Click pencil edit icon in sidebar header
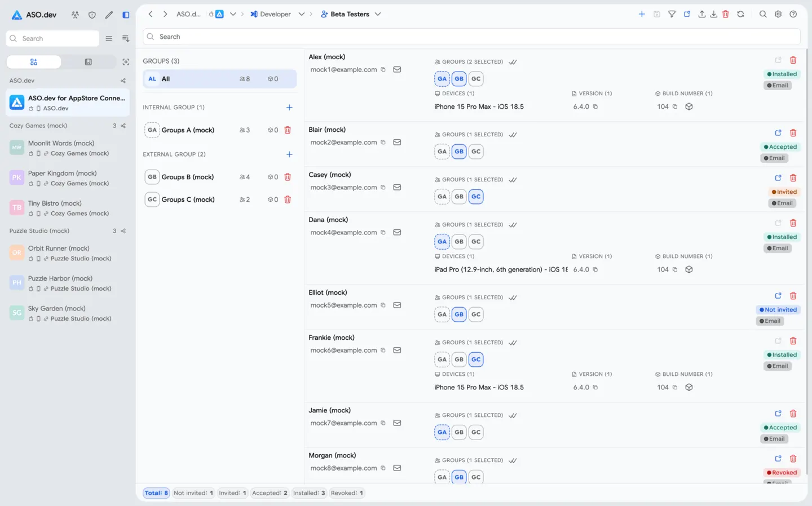812x506 pixels. pyautogui.click(x=109, y=15)
